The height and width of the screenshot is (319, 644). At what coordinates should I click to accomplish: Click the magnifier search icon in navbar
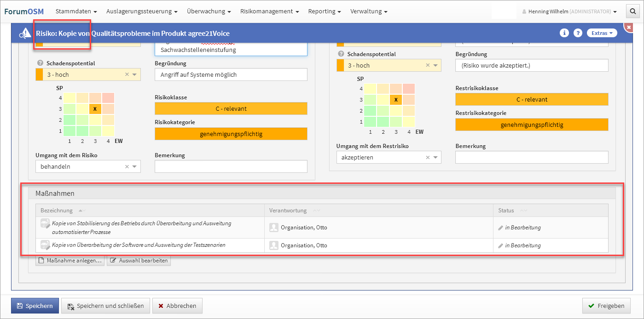click(x=632, y=11)
